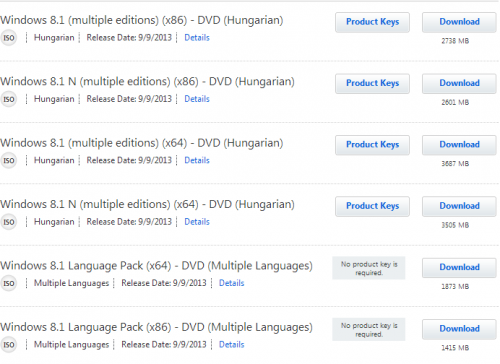This screenshot has width=500, height=364.
Task: Download the 2738 MB Windows 8.1 x86 ISO
Action: pyautogui.click(x=459, y=22)
